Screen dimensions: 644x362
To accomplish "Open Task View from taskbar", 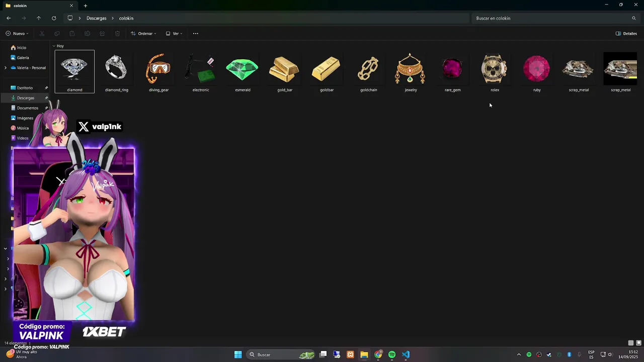I will point(323,354).
